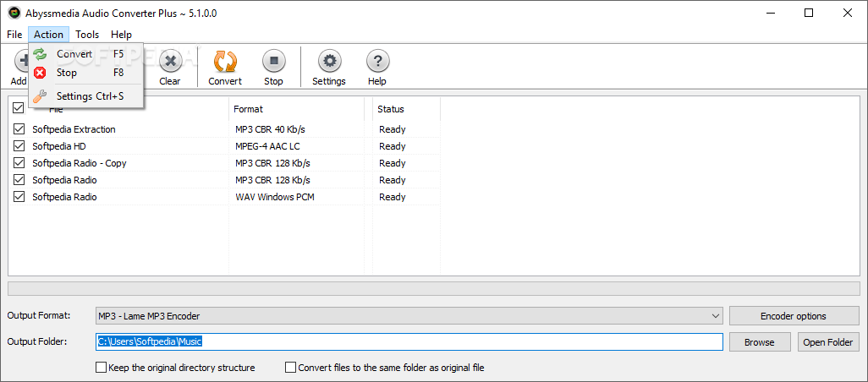Select the Softpedia Extraction file name
This screenshot has height=382, width=868.
click(74, 129)
